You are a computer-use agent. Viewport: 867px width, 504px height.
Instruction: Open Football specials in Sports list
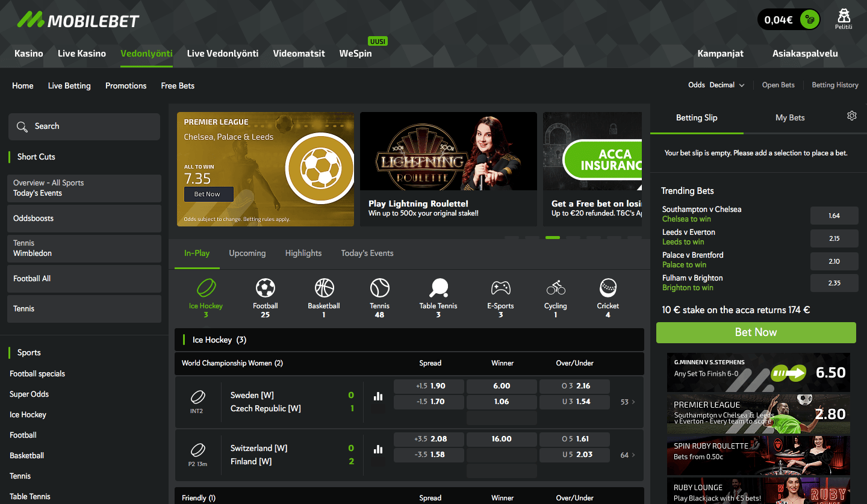[x=37, y=374]
